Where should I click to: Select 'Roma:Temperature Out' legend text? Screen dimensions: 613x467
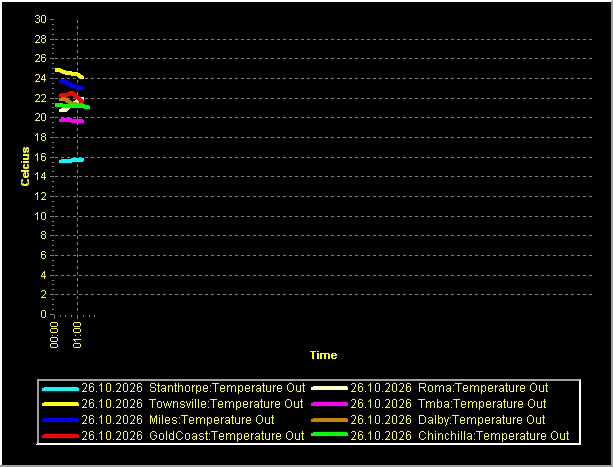pyautogui.click(x=483, y=388)
